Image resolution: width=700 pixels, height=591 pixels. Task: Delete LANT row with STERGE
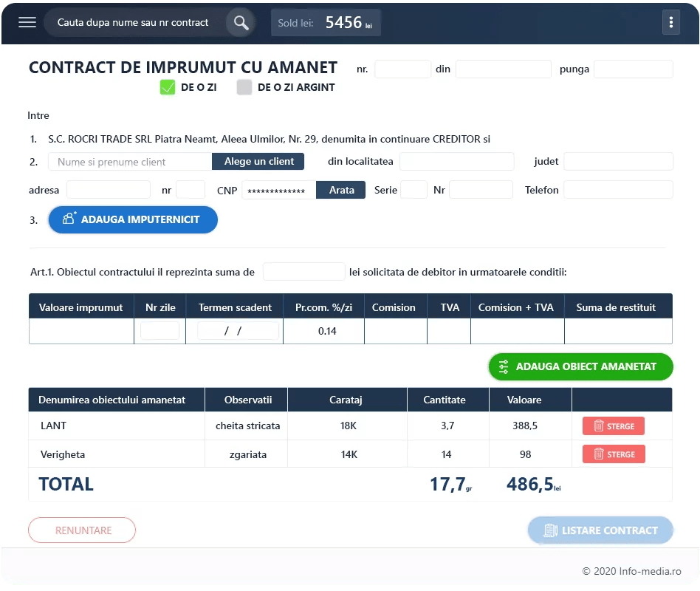click(x=614, y=426)
